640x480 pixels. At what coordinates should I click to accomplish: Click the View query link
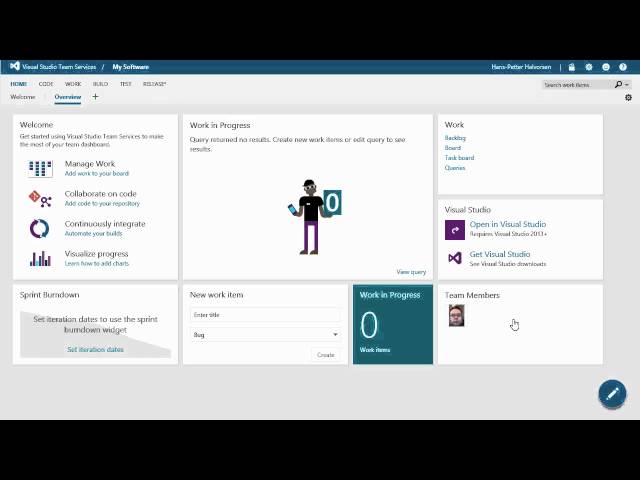click(x=411, y=272)
